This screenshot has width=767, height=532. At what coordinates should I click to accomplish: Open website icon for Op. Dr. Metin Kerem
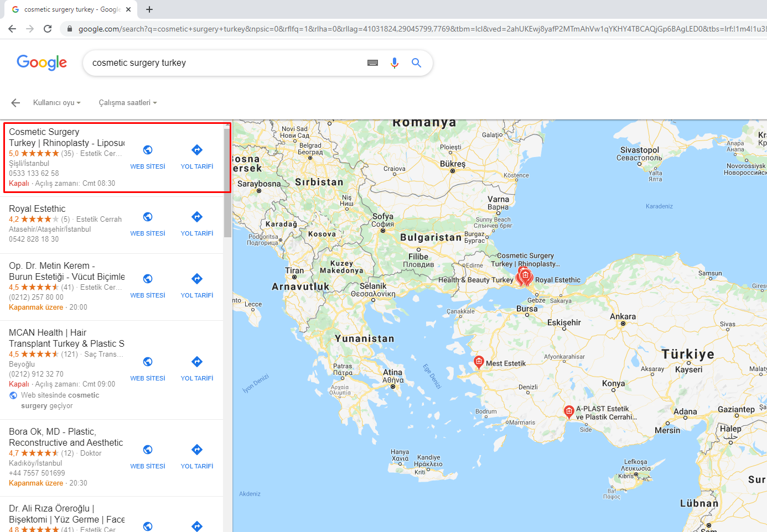pyautogui.click(x=148, y=279)
